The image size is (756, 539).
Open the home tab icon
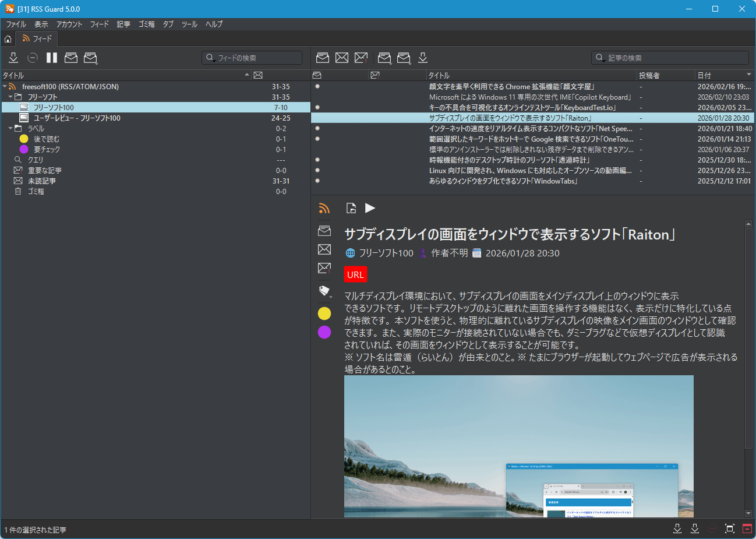point(8,39)
